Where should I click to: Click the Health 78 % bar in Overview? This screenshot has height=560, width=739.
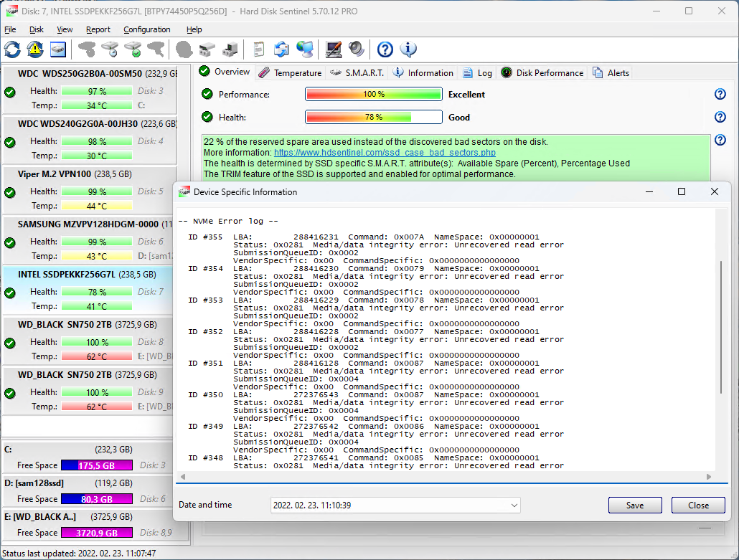[374, 117]
